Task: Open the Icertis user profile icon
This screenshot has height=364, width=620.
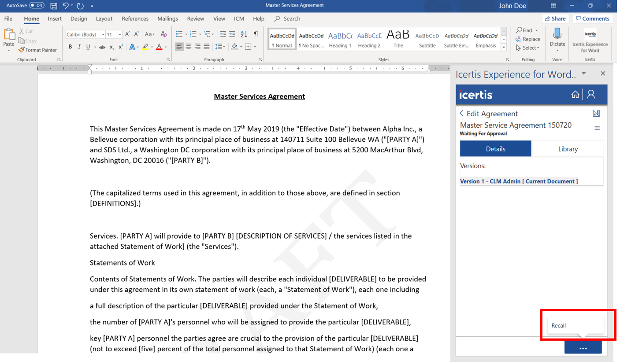Action: (591, 94)
